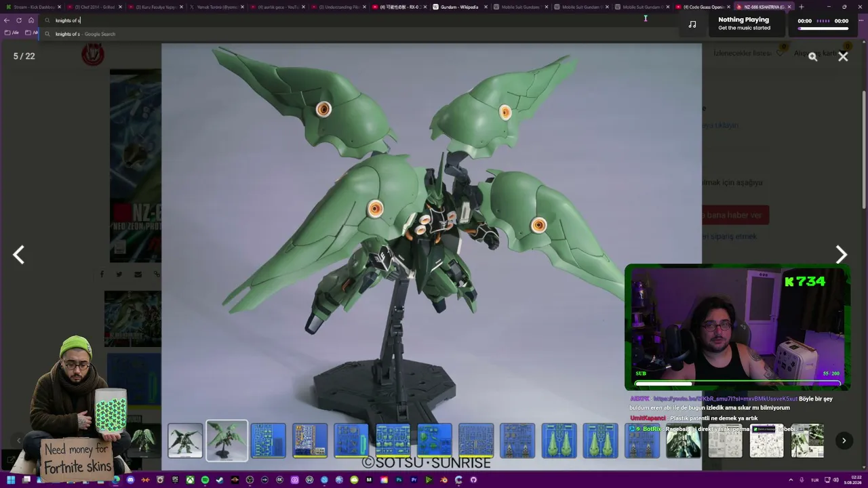Switch to the Understanding YouTube tab
Image resolution: width=868 pixels, height=488 pixels.
coord(339,7)
